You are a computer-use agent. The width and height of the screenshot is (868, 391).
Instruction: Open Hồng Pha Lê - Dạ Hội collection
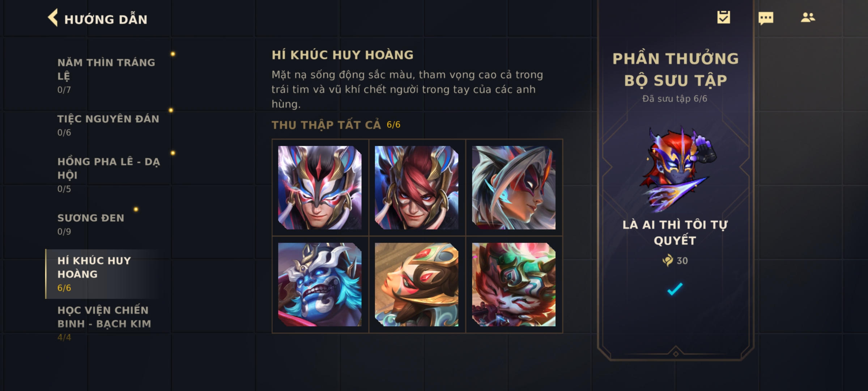point(109,175)
